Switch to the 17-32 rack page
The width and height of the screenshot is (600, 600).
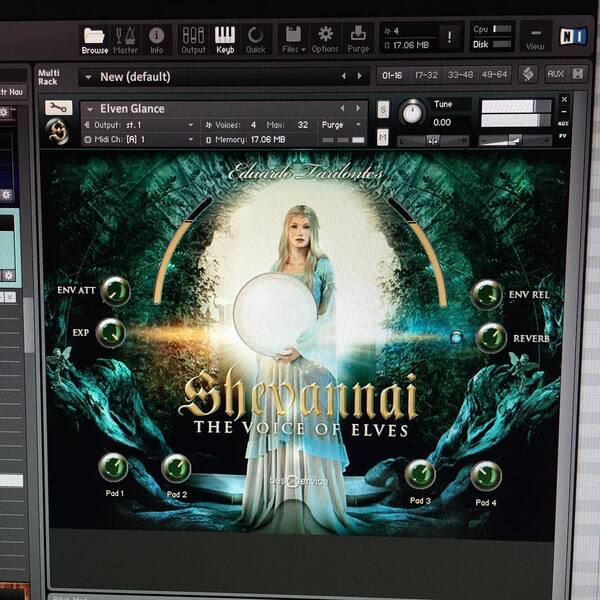(x=426, y=75)
